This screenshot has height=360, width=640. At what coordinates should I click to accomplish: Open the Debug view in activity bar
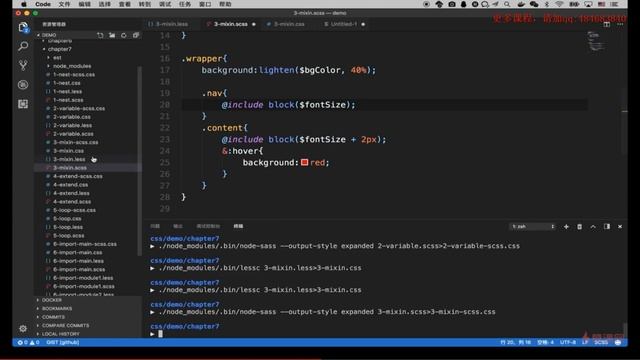click(x=23, y=84)
